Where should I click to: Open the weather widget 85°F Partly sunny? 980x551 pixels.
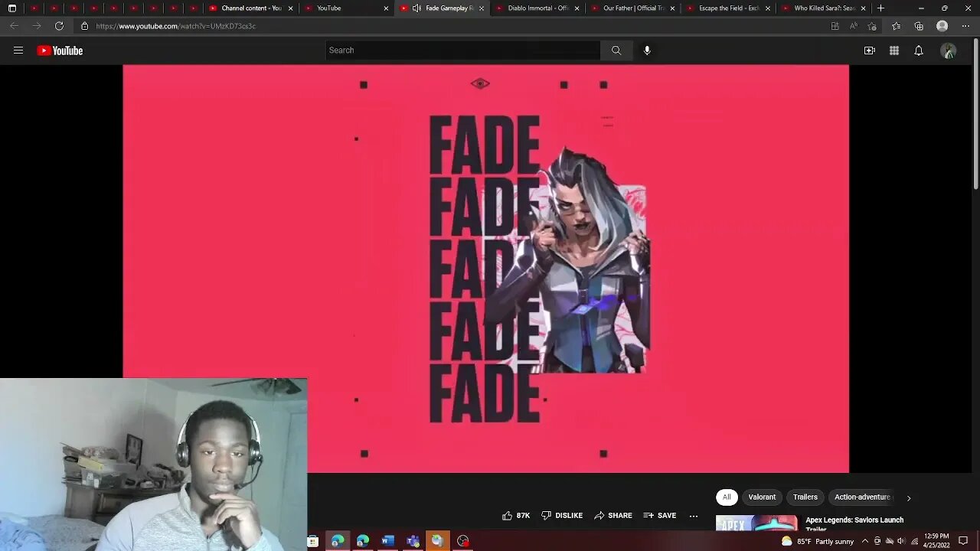click(817, 541)
